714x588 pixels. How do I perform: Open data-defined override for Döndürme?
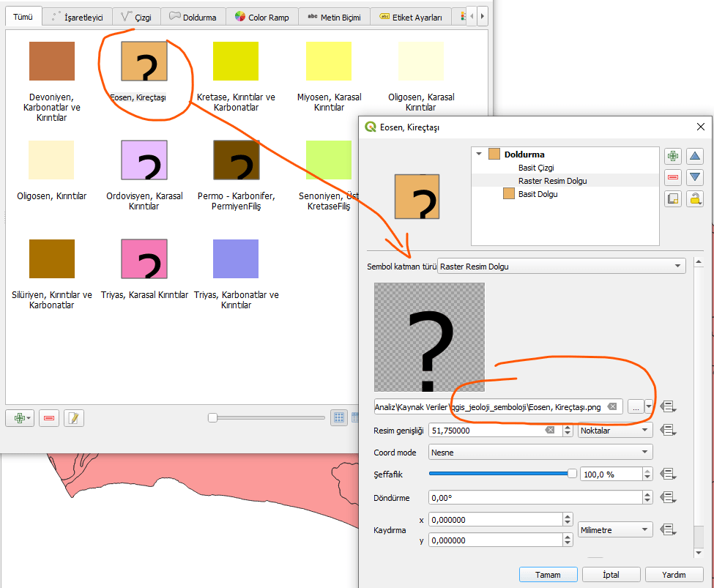667,497
